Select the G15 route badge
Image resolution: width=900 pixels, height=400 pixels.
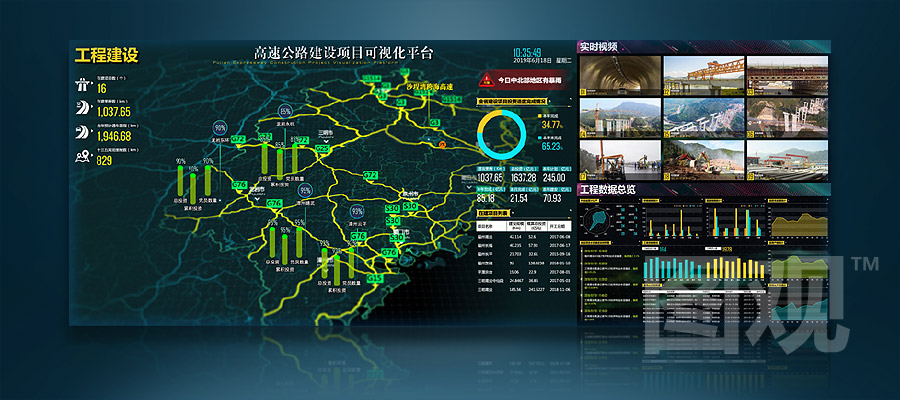click(x=375, y=278)
